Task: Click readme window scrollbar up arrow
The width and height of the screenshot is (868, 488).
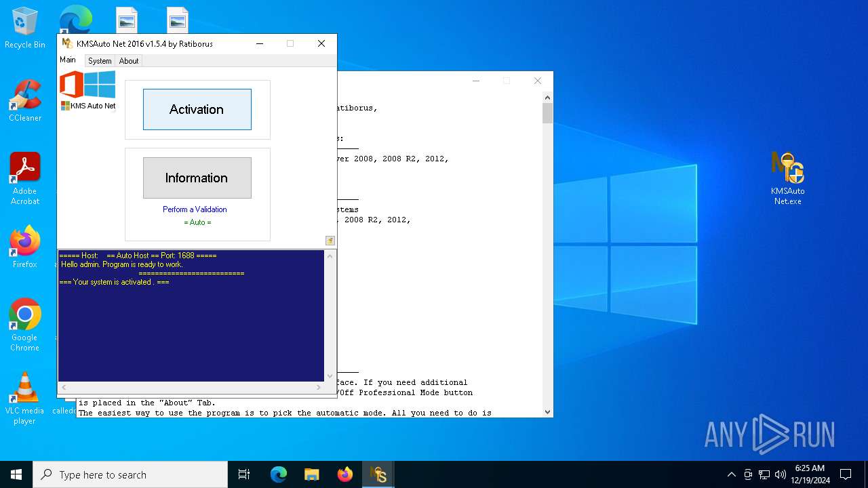Action: [547, 98]
